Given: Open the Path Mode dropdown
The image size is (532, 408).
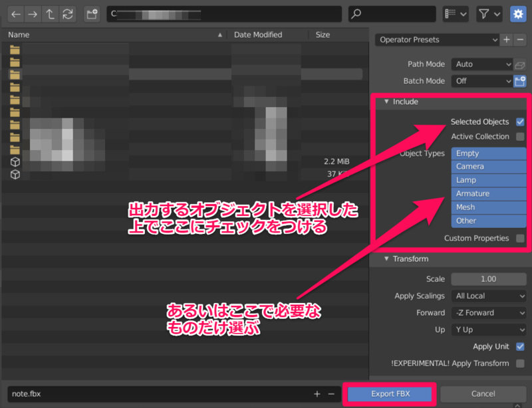Looking at the screenshot, I should pyautogui.click(x=481, y=64).
